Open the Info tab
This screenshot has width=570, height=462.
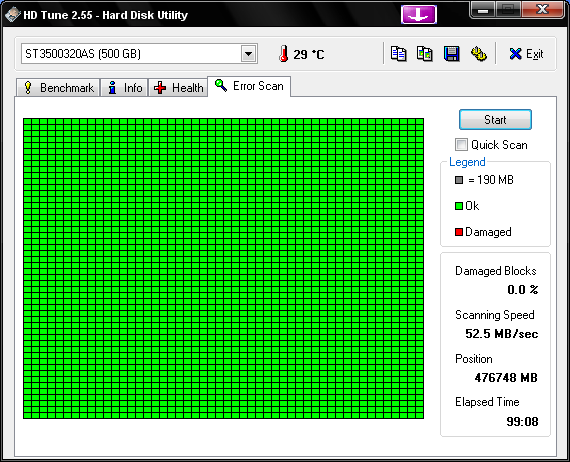[x=124, y=88]
